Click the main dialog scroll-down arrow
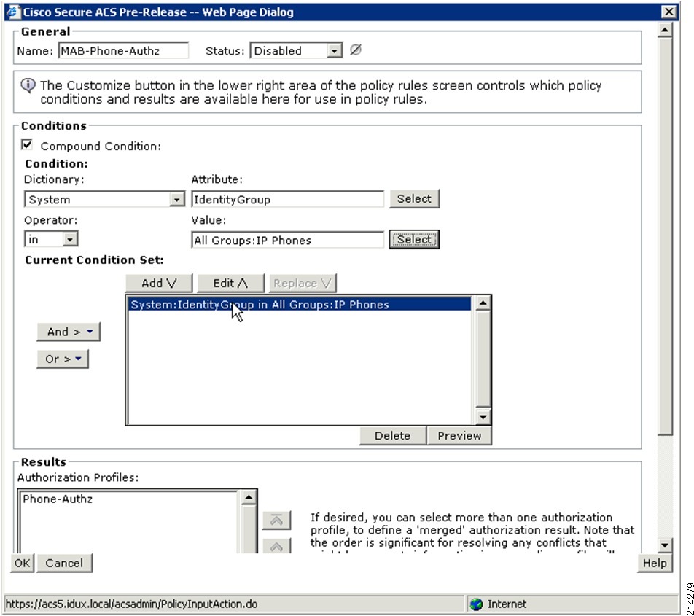694x616 pixels. pos(665,545)
